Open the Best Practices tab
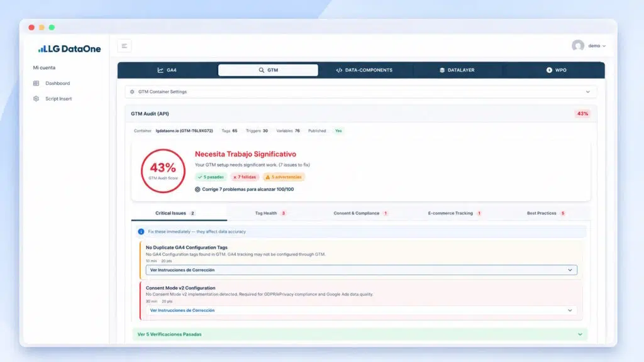This screenshot has width=644, height=362. click(x=546, y=214)
